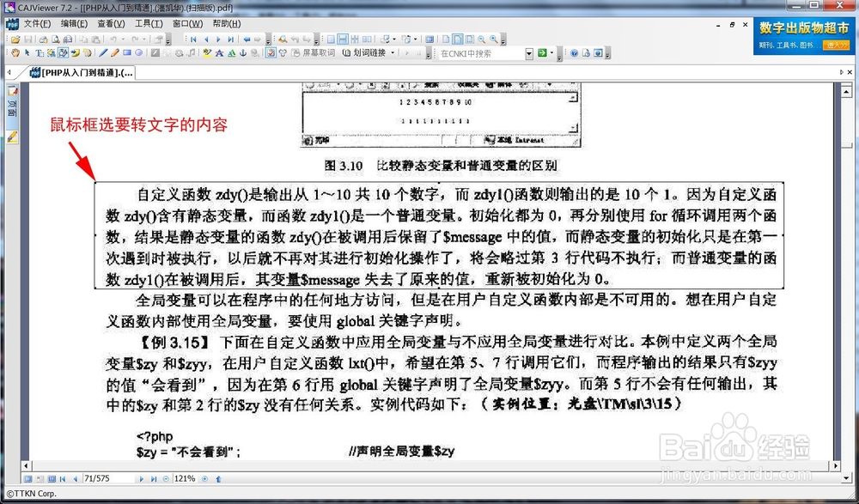
Task: Click the blue help question icon
Action: point(574,53)
